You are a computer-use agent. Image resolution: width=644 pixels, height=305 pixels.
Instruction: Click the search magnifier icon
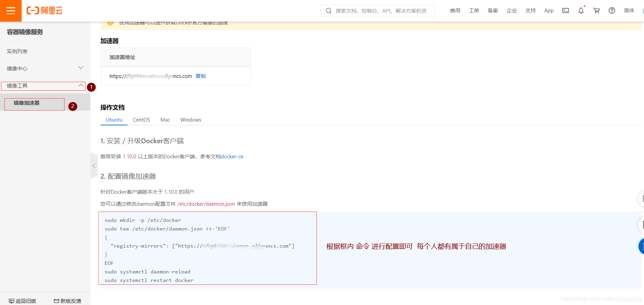click(329, 11)
